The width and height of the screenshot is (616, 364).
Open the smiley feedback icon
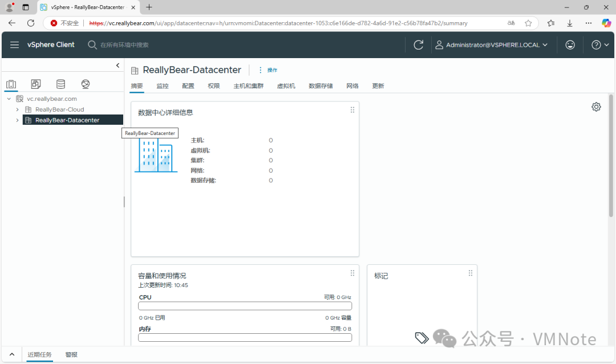click(570, 44)
